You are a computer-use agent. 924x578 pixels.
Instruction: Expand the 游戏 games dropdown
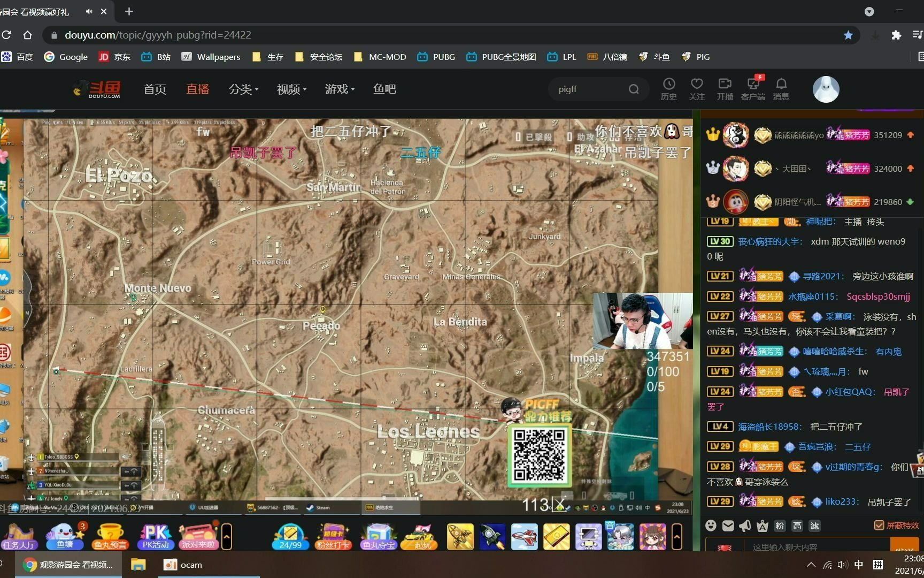coord(340,89)
